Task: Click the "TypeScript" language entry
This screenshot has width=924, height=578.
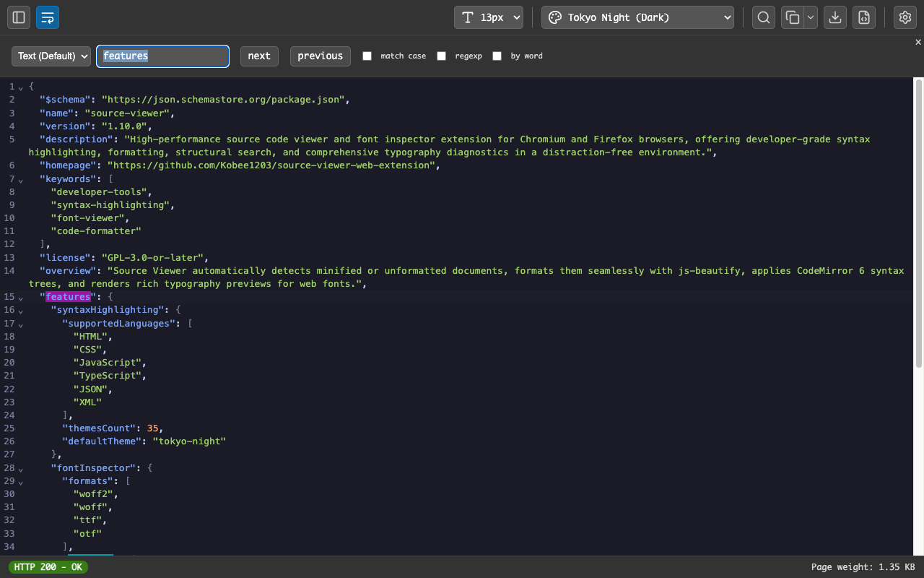Action: click(108, 376)
